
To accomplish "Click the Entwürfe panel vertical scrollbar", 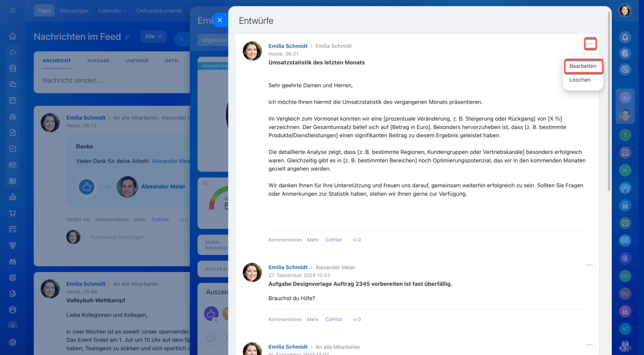I will tap(609, 101).
